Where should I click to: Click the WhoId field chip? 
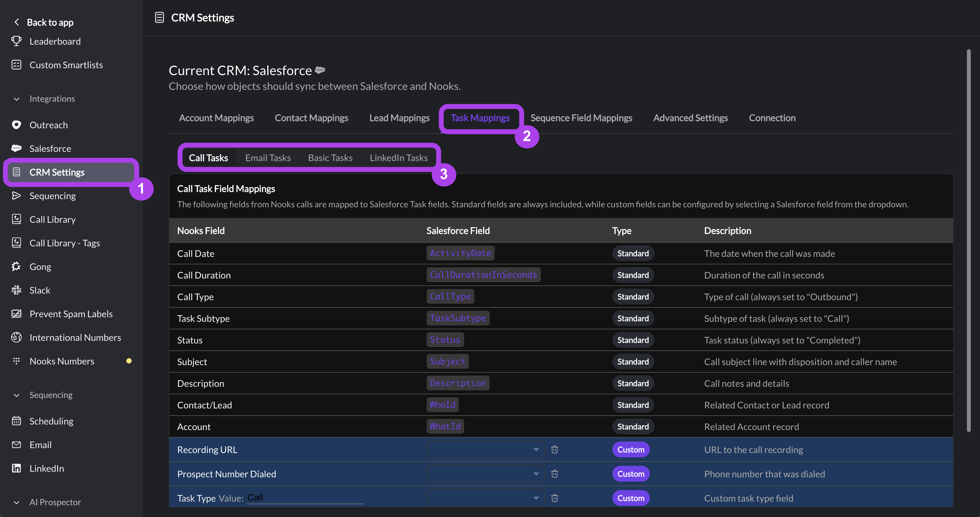[x=442, y=405]
